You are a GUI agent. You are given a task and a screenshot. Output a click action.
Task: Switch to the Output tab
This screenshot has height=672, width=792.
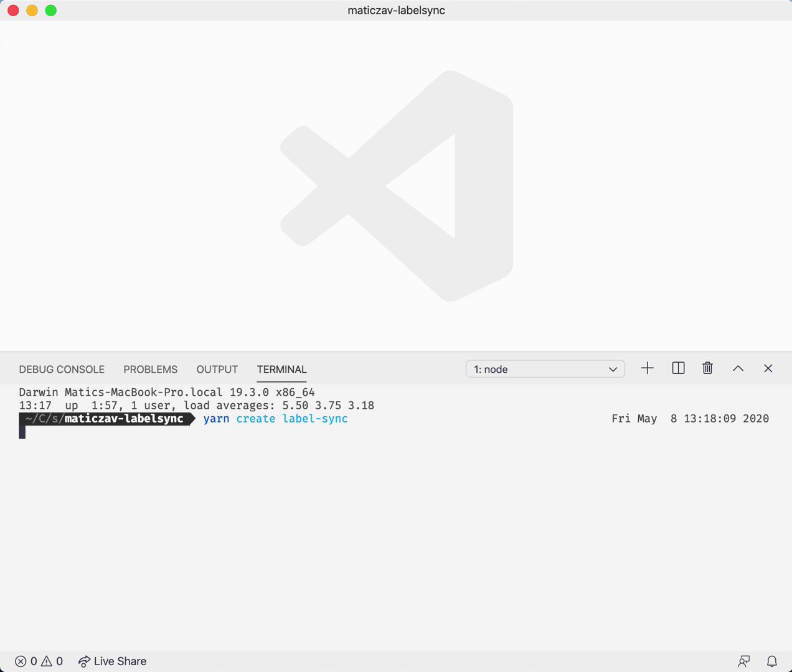pyautogui.click(x=217, y=370)
